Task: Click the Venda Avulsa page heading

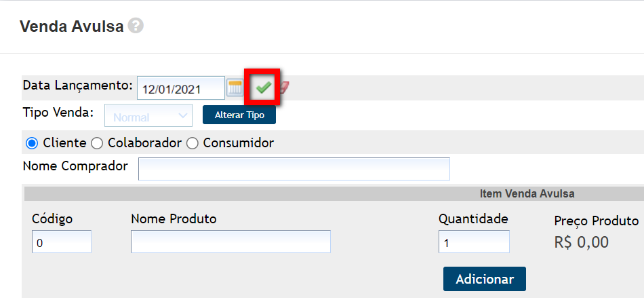Action: point(71,26)
